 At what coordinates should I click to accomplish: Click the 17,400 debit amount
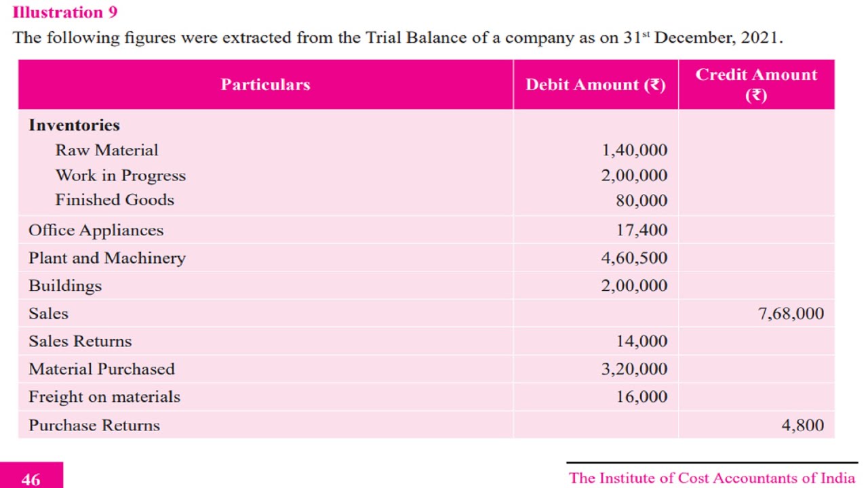pos(642,230)
